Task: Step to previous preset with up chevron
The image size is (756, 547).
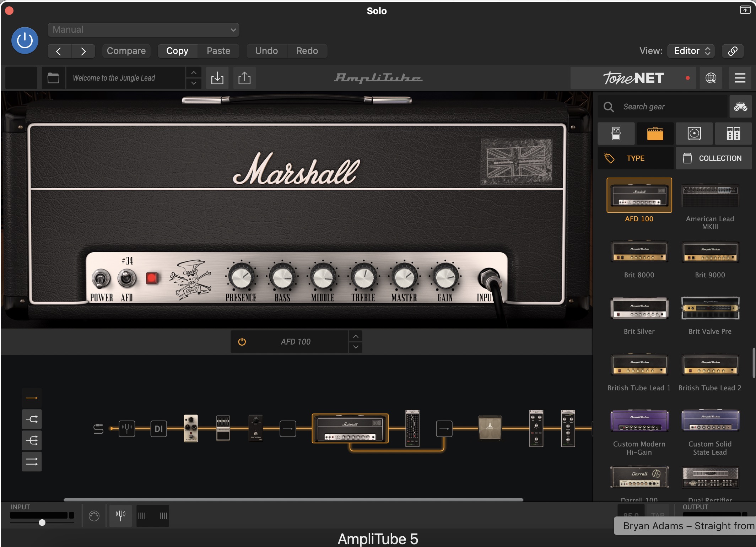Action: point(194,72)
